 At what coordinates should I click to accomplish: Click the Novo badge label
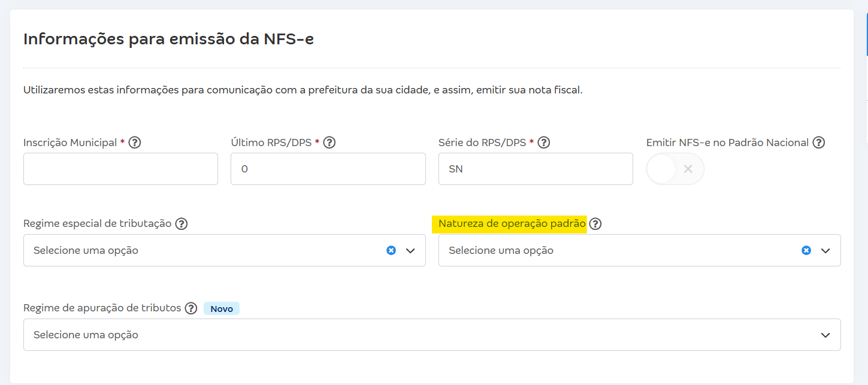pos(222,308)
